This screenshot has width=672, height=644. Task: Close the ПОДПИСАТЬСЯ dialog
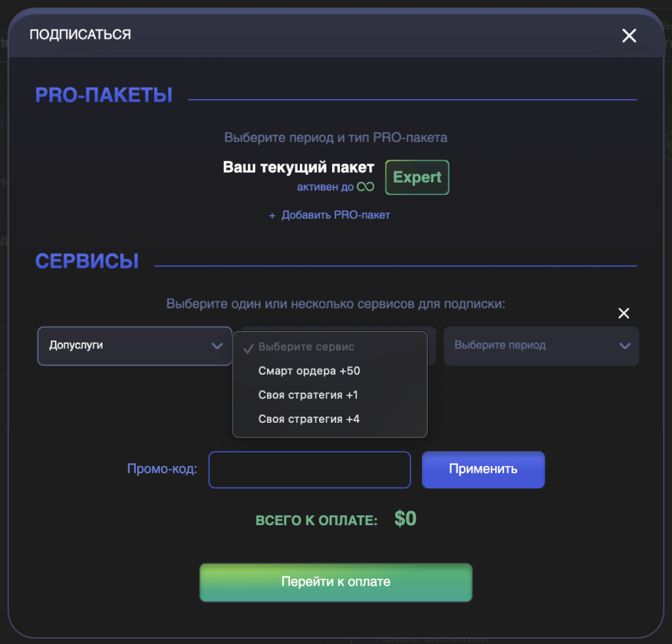point(629,36)
